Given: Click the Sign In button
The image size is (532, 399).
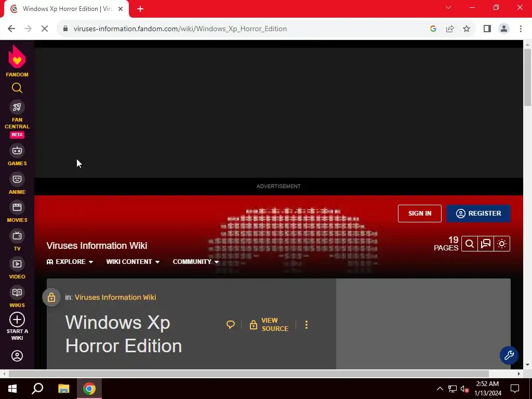Looking at the screenshot, I should [420, 214].
